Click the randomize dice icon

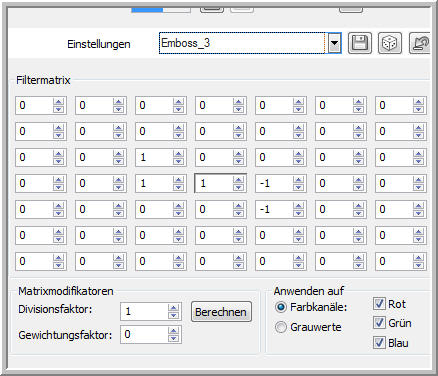pyautogui.click(x=390, y=43)
